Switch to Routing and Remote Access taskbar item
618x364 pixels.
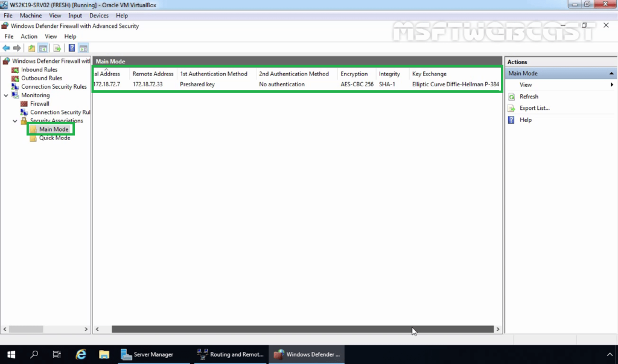[231, 354]
